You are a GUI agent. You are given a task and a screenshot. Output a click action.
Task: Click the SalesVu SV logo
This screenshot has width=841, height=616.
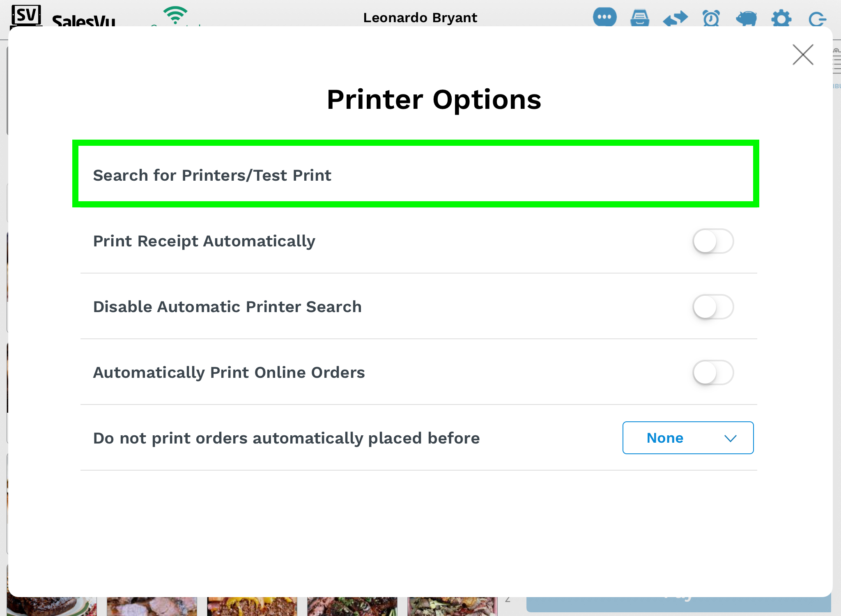[26, 16]
